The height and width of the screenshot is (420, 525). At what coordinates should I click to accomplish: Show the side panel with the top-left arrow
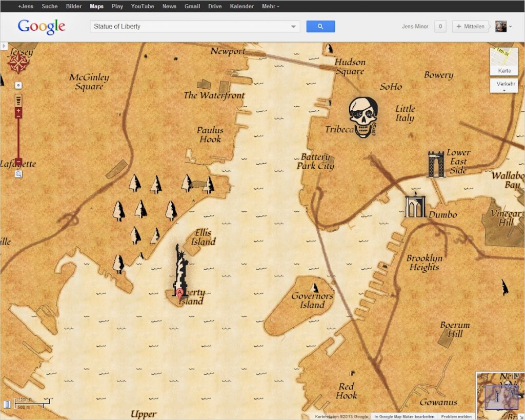tap(4, 46)
